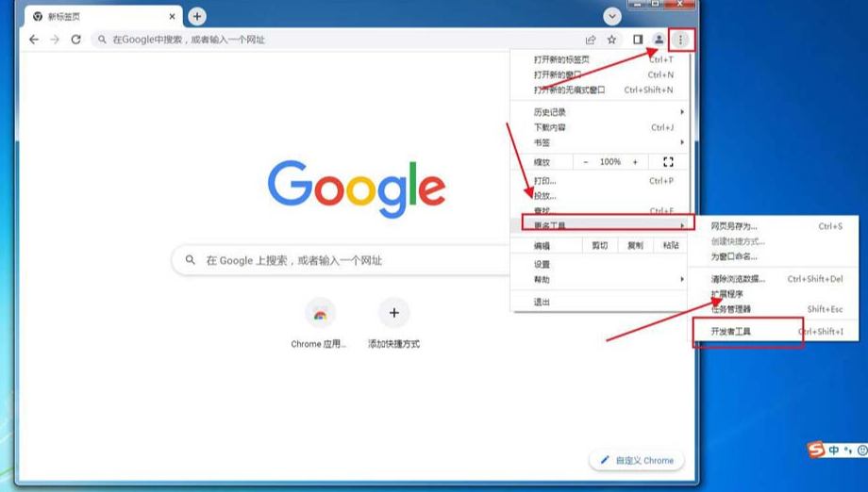Toggle the IME punctuation icon
This screenshot has width=868, height=492.
pyautogui.click(x=848, y=451)
